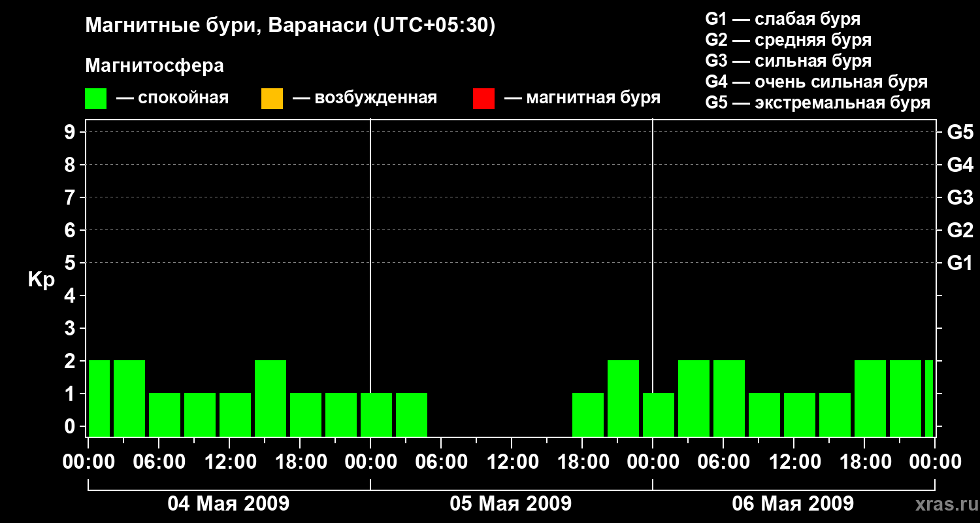Click the G2 tick label on right axis
Screen dimensions: 980x523
960,230
